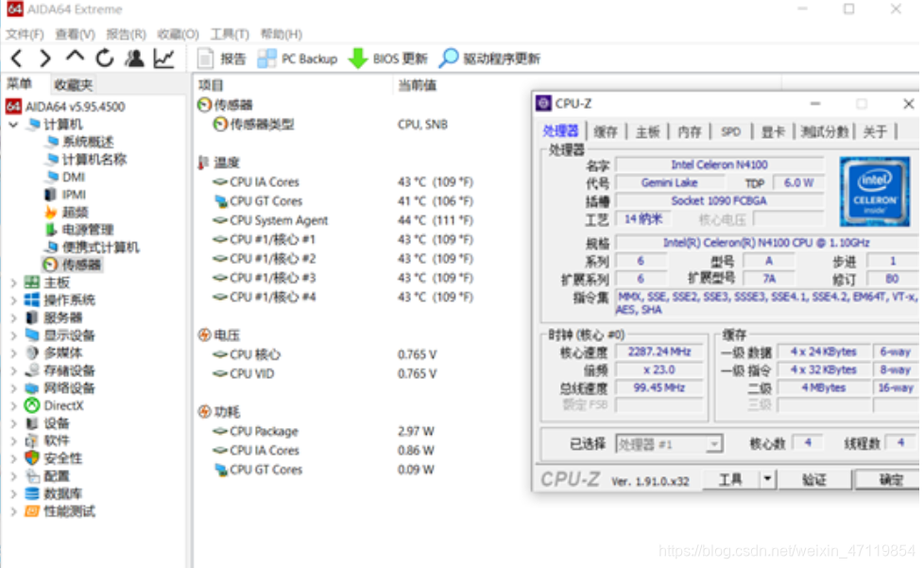Open the user icon in AIDA64 toolbar
Image resolution: width=924 pixels, height=568 pixels.
[x=134, y=58]
